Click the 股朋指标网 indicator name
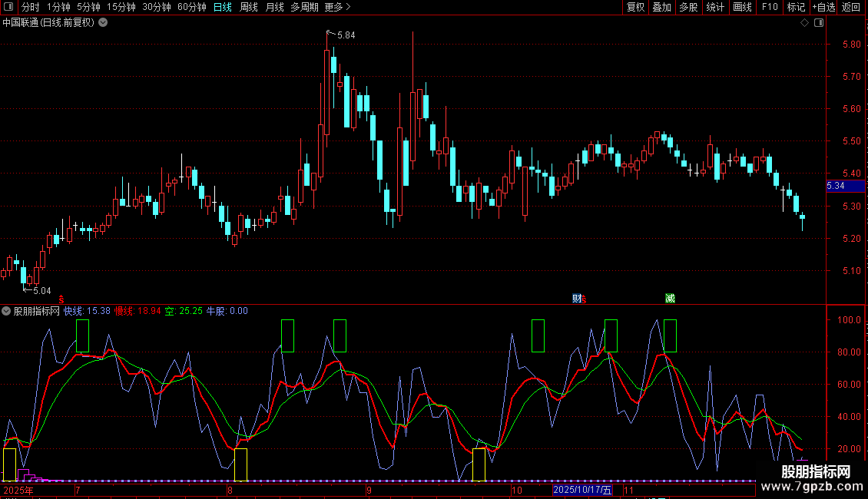 37,311
